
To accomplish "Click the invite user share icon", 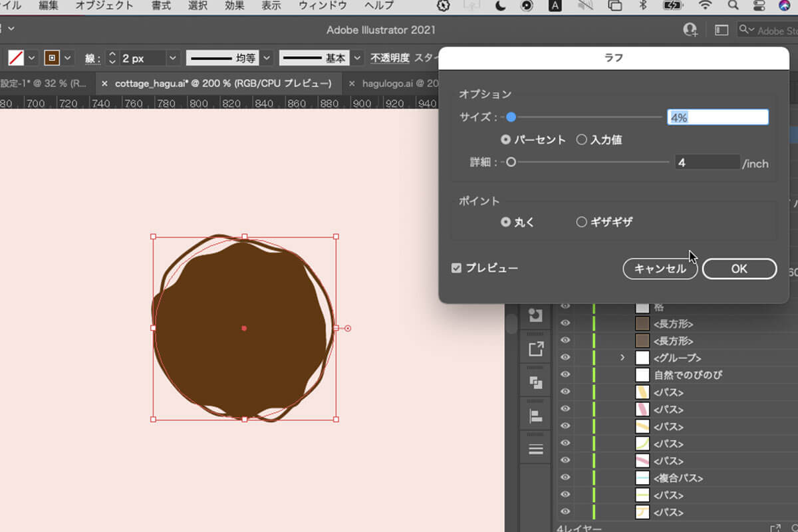I will coord(690,30).
